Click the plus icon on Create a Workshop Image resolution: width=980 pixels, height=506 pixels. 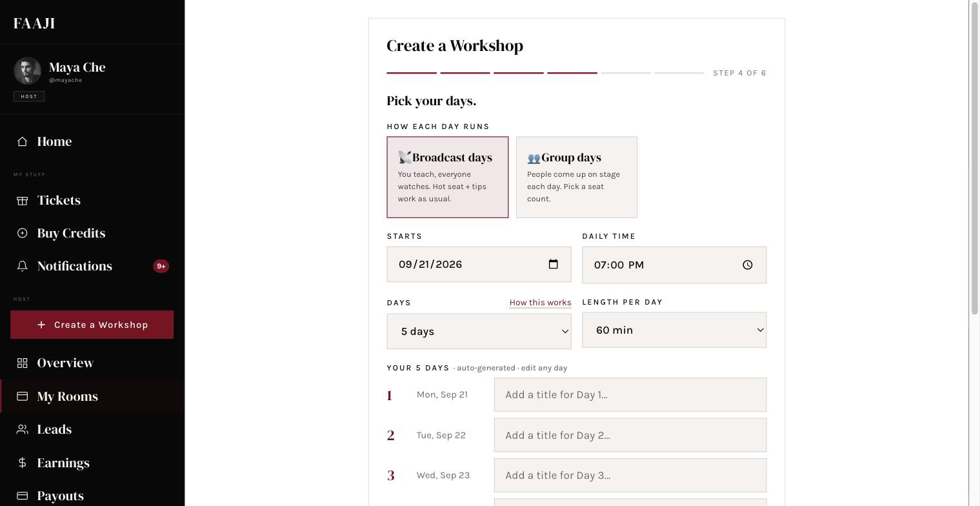(41, 325)
